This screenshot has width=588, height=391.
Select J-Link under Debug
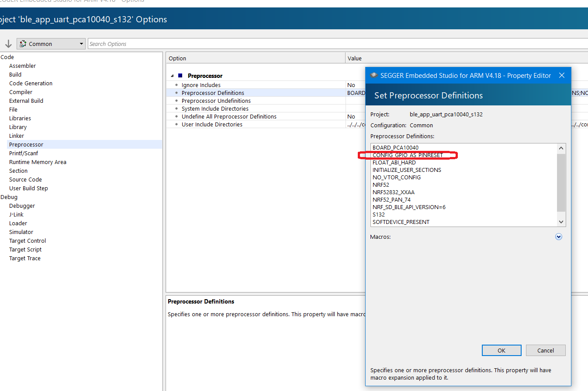(16, 214)
